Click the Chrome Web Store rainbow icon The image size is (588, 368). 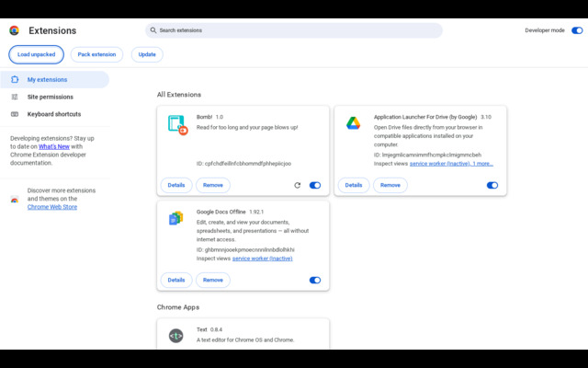(x=15, y=200)
